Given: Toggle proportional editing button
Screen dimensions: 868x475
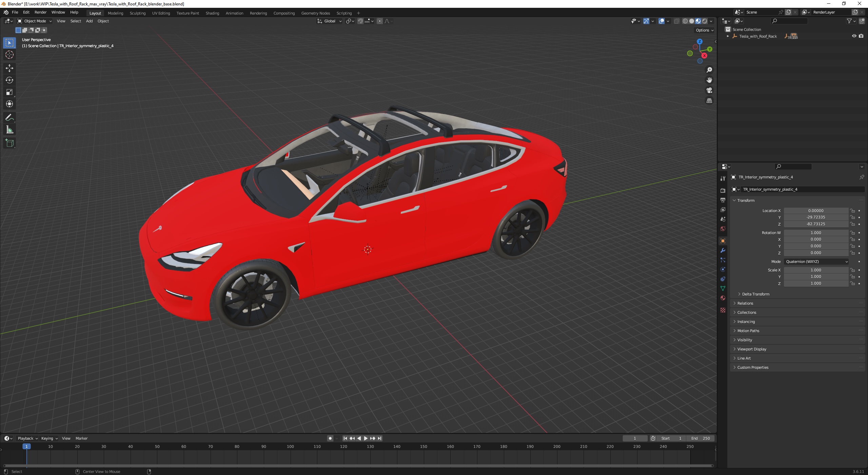Looking at the screenshot, I should (x=380, y=21).
